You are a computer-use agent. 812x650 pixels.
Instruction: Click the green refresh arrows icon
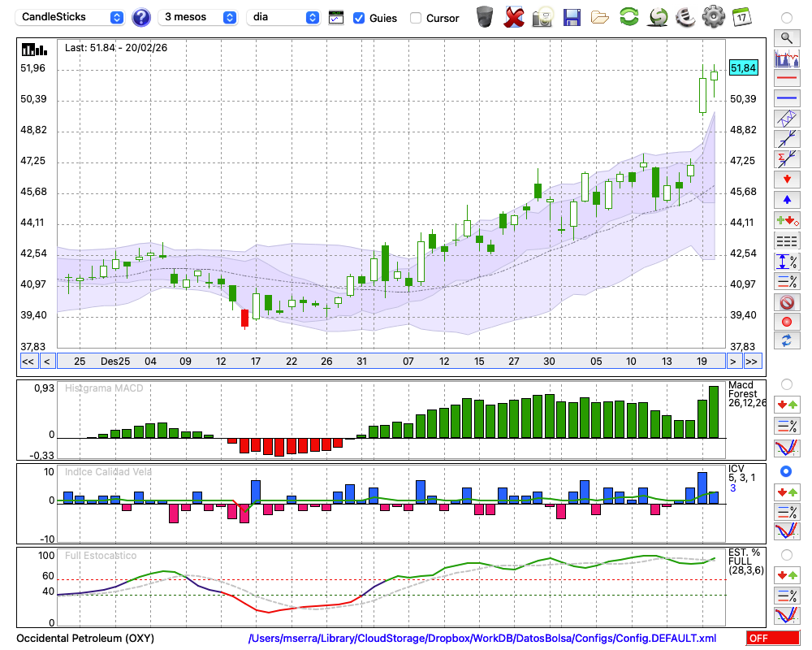coord(628,16)
